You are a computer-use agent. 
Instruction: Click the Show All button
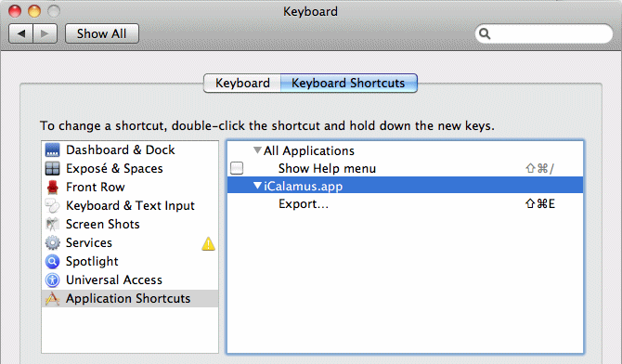tap(102, 33)
